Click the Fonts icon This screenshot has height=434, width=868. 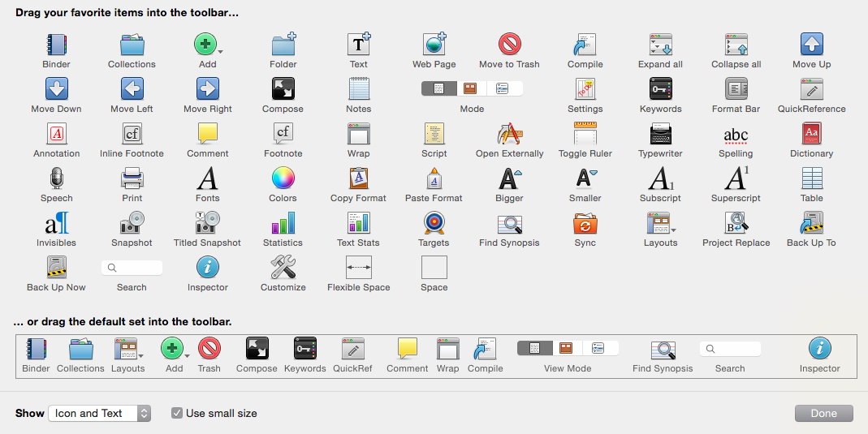(208, 178)
